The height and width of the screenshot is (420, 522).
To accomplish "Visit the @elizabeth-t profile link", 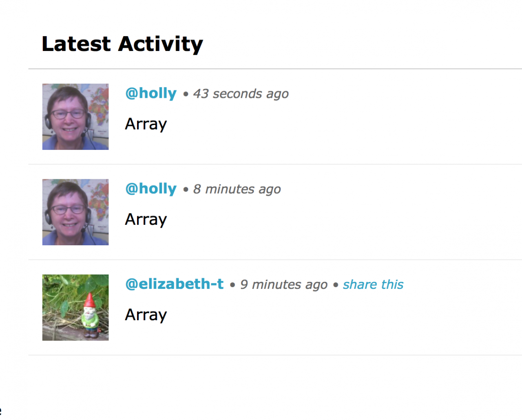I will pos(175,284).
